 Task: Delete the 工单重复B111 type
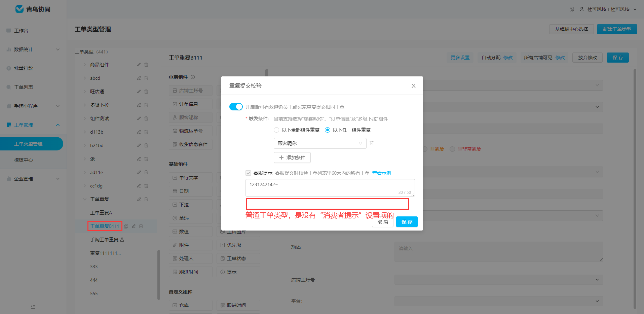click(x=141, y=226)
